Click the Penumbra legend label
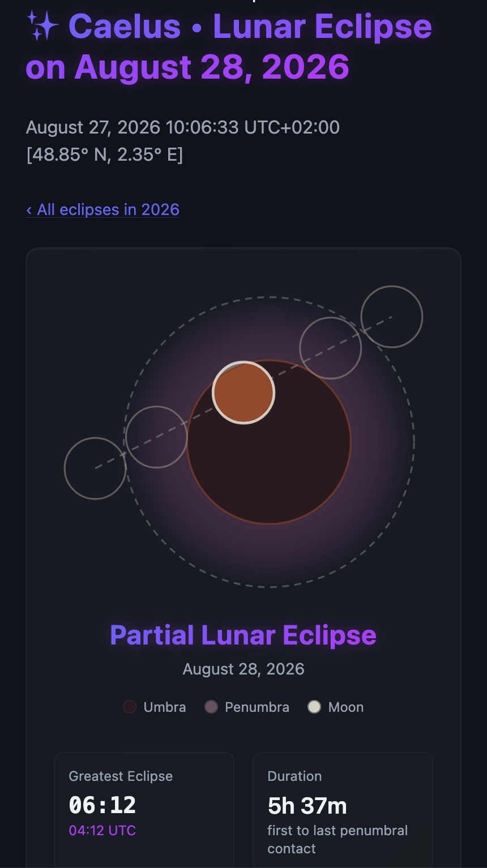The width and height of the screenshot is (487, 868). pyautogui.click(x=257, y=707)
